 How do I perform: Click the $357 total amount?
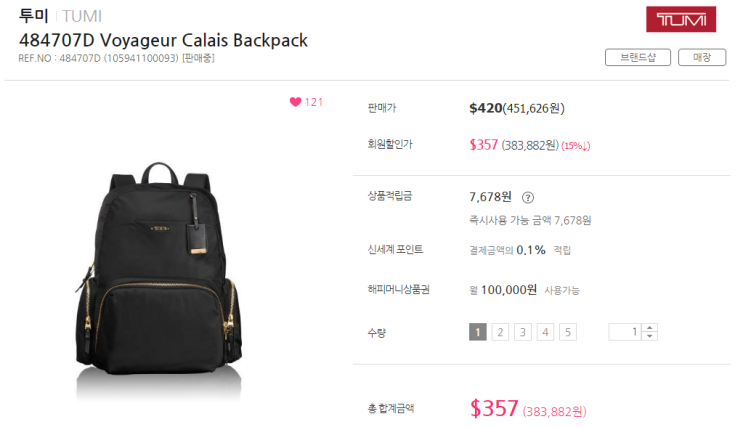click(x=494, y=409)
